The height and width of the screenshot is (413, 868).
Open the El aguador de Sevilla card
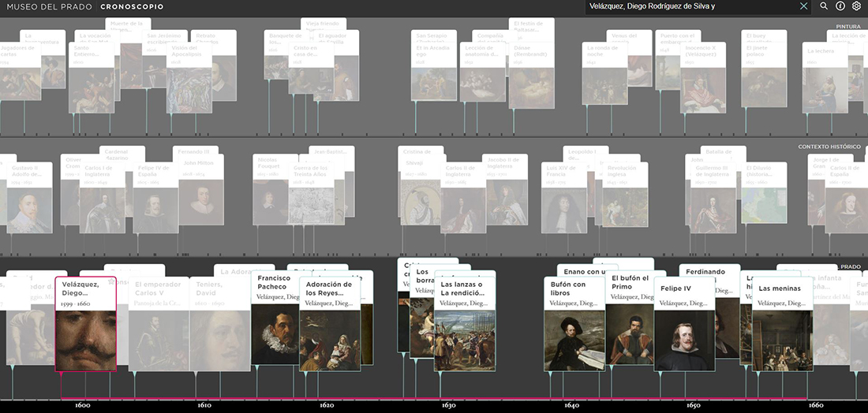339,65
